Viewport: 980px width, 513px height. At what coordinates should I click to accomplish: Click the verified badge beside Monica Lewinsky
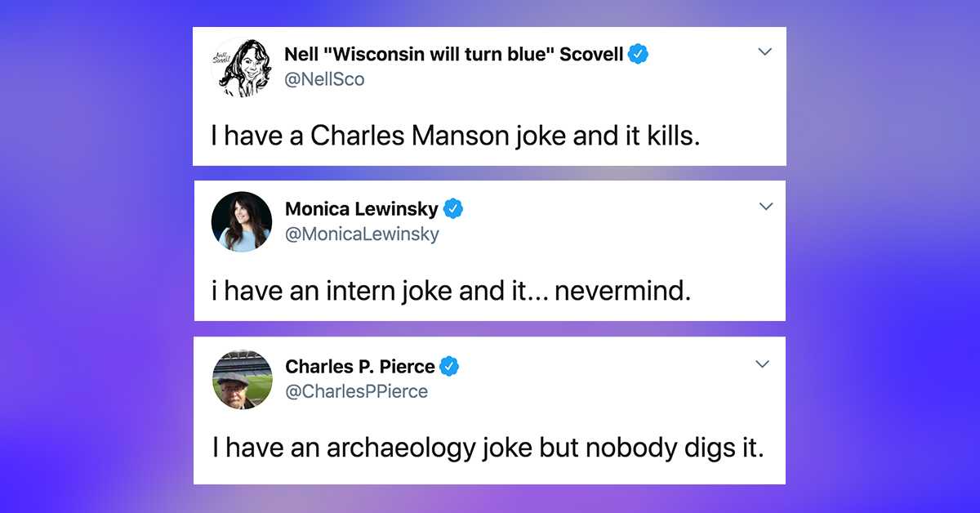click(453, 209)
